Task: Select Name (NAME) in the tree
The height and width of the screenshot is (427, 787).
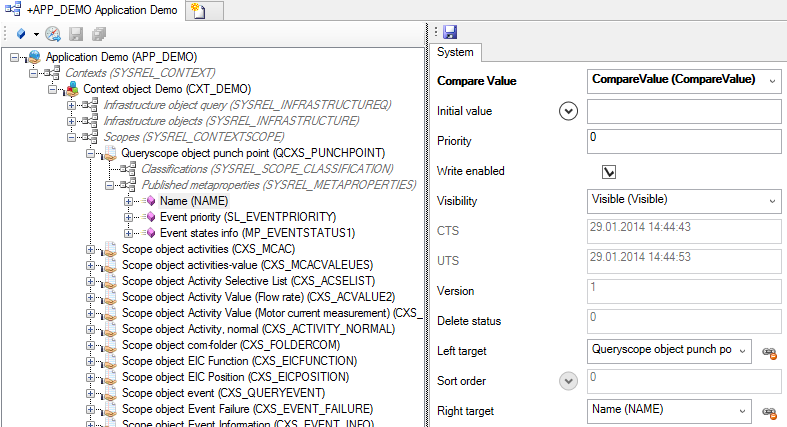Action: 194,201
